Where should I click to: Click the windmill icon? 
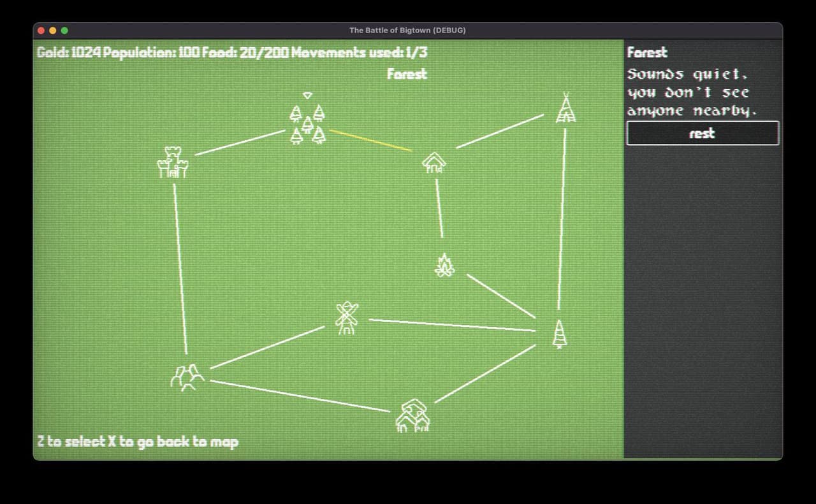[347, 318]
